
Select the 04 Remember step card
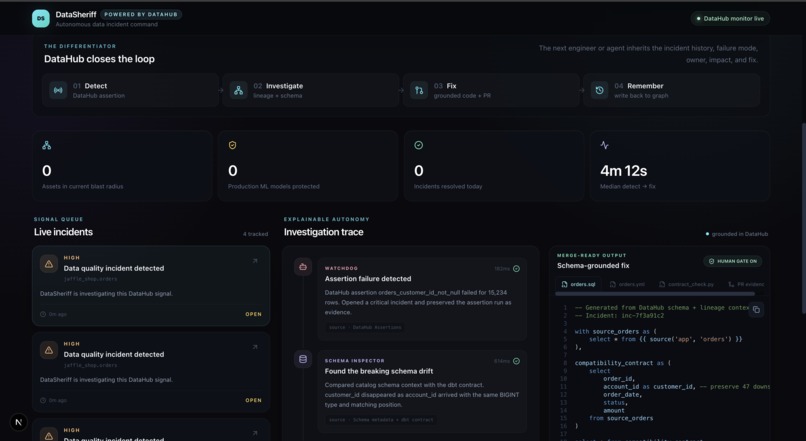(x=672, y=90)
